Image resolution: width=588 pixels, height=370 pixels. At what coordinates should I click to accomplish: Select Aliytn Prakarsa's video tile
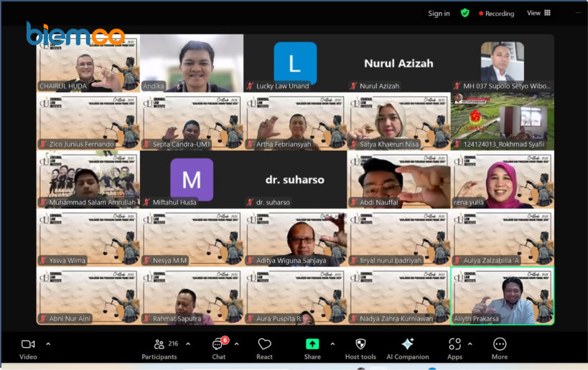[502, 295]
